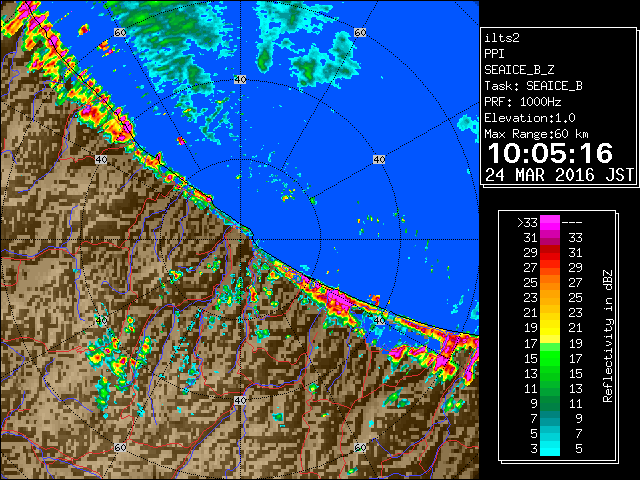Click the legend's right-column '7' label

coord(578,433)
